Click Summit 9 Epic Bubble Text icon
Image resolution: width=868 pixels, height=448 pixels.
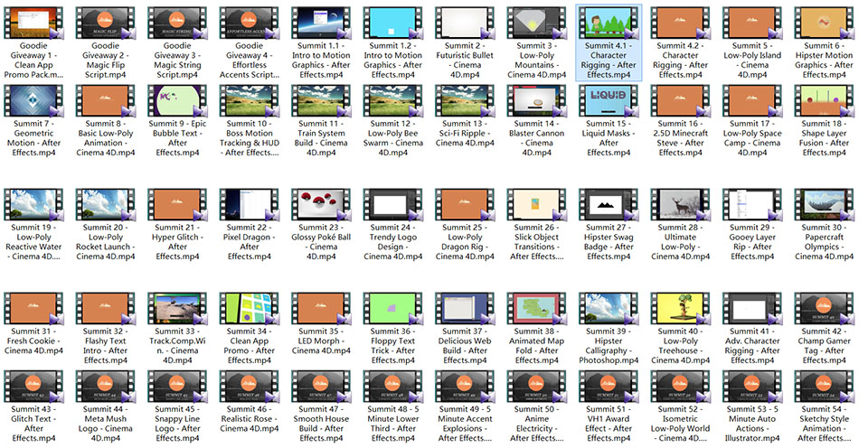point(177,101)
